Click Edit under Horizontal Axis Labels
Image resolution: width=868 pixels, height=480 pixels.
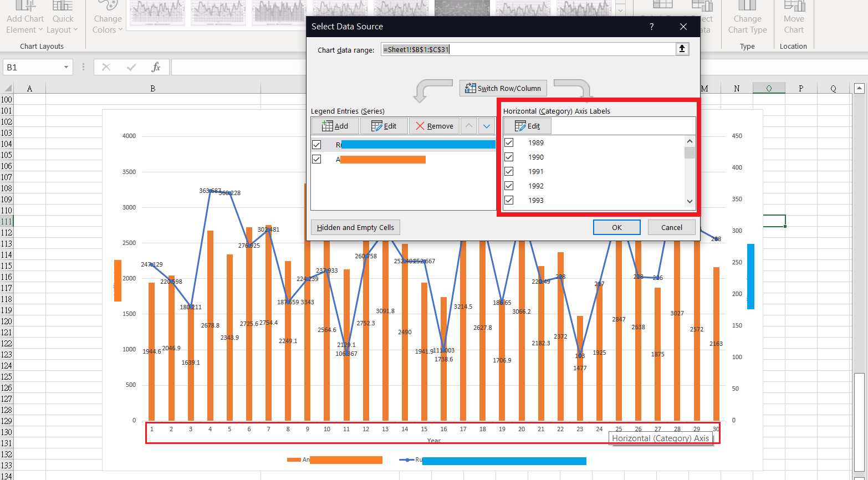click(x=527, y=125)
